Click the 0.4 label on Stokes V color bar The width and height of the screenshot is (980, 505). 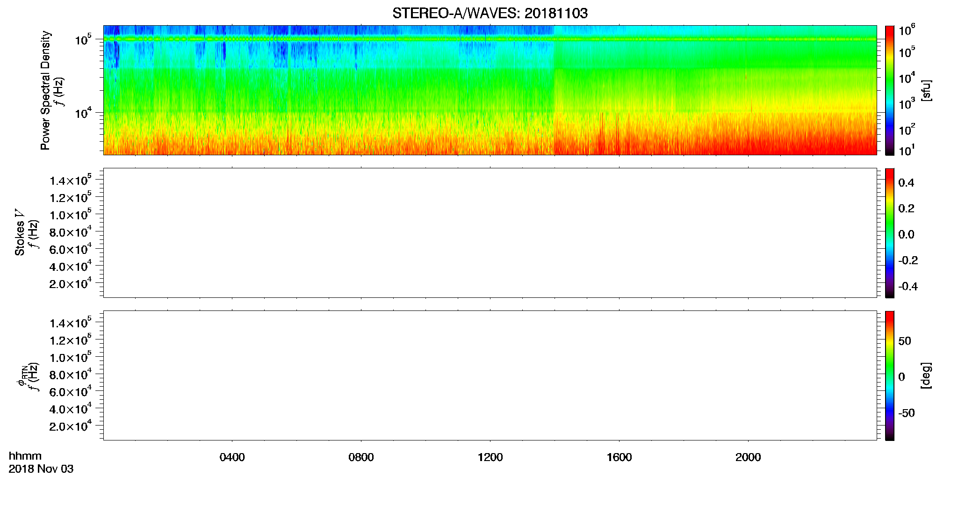906,183
